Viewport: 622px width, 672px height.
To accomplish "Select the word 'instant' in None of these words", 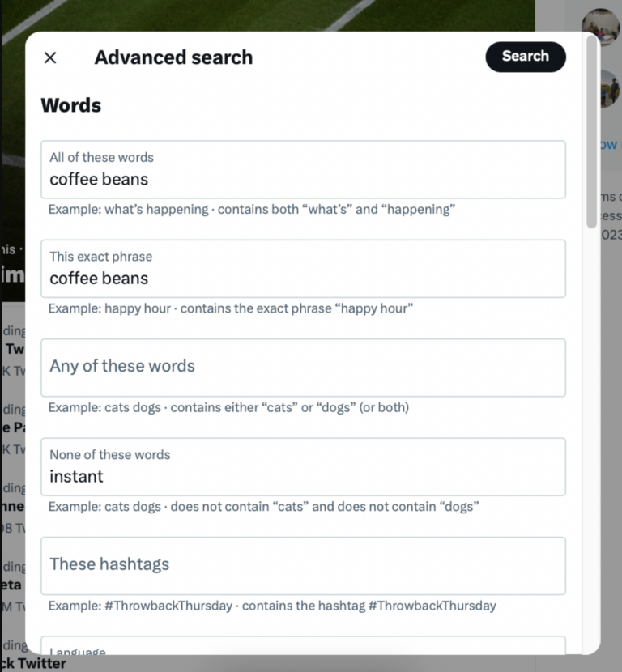I will [x=75, y=477].
